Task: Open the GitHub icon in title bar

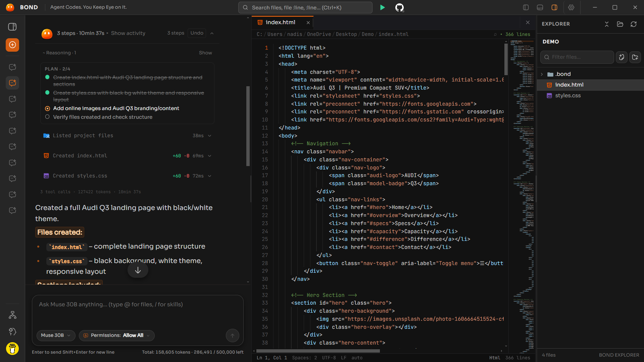Action: pos(399,7)
